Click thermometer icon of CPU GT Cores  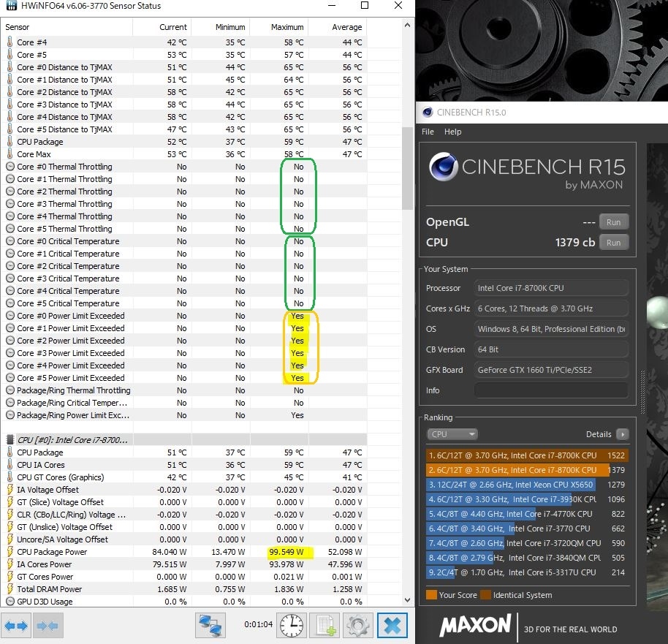click(x=10, y=477)
